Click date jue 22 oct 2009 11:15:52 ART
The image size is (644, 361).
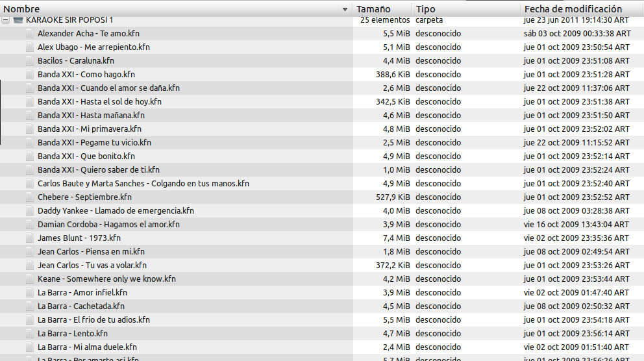(576, 142)
